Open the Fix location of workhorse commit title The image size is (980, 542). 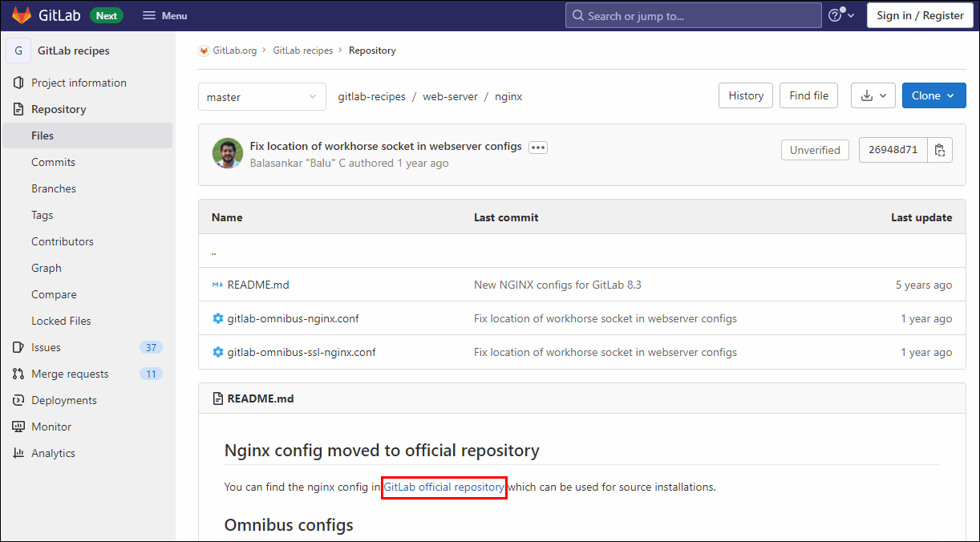click(386, 146)
